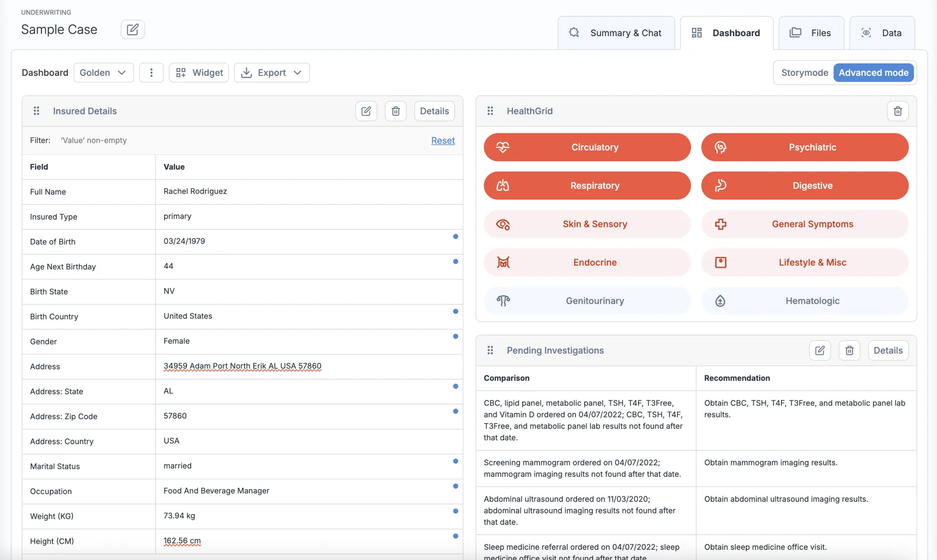
Task: Edit the Insured Details widget
Action: (x=366, y=111)
